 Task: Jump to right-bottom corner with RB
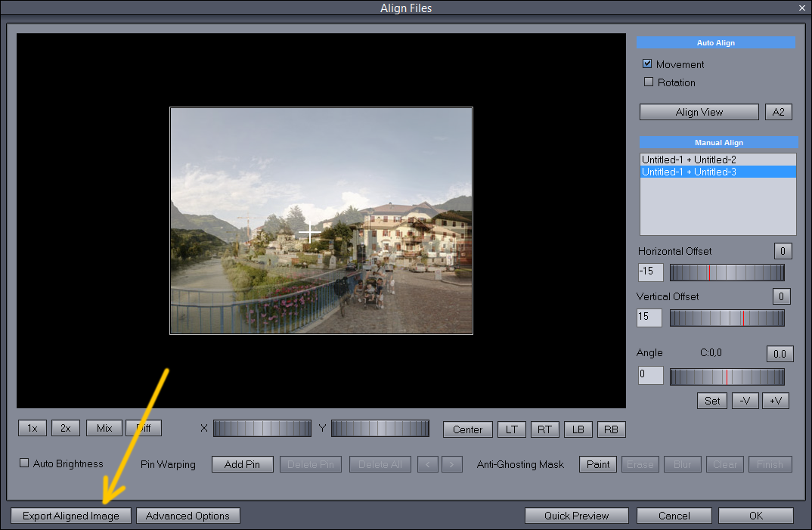(x=611, y=429)
